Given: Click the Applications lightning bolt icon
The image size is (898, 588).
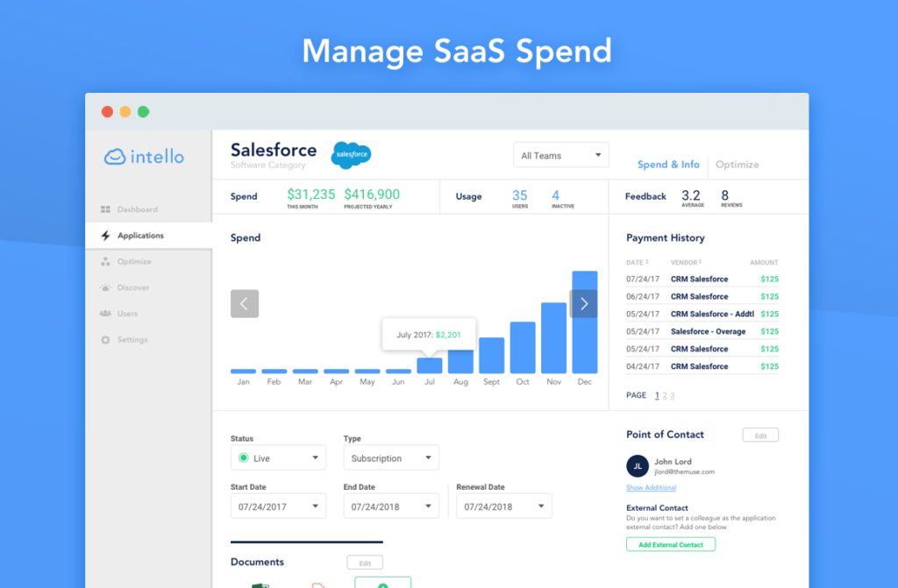Looking at the screenshot, I should click(x=105, y=236).
